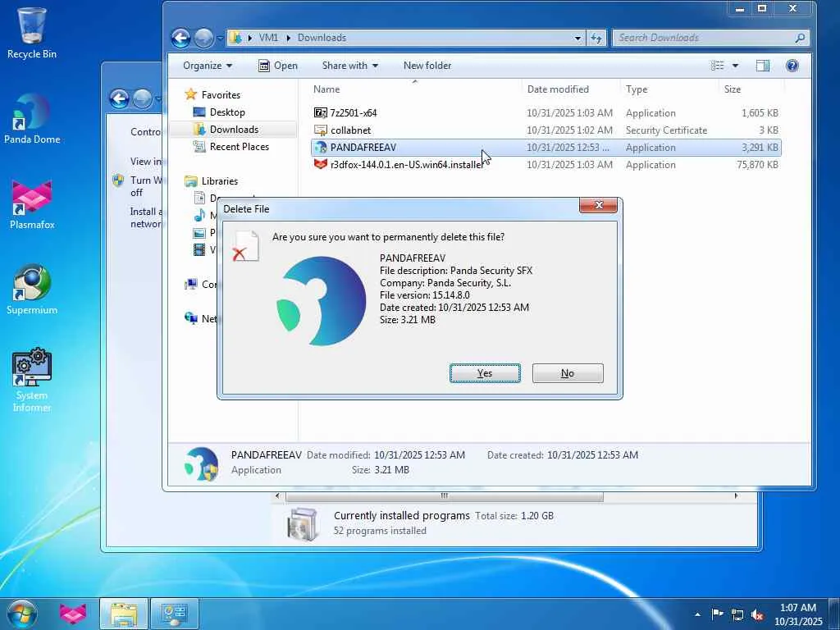
Task: Select the r3dfox installer file icon
Action: [321, 164]
